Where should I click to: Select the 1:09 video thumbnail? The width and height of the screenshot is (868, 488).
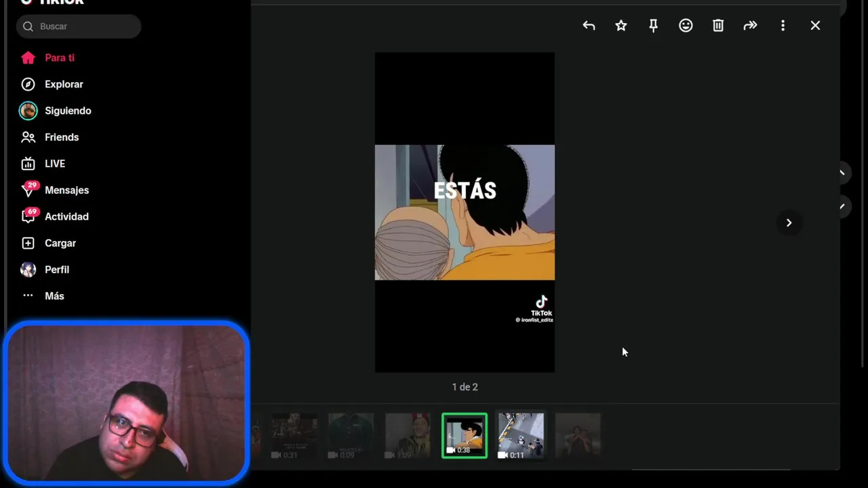pyautogui.click(x=408, y=436)
